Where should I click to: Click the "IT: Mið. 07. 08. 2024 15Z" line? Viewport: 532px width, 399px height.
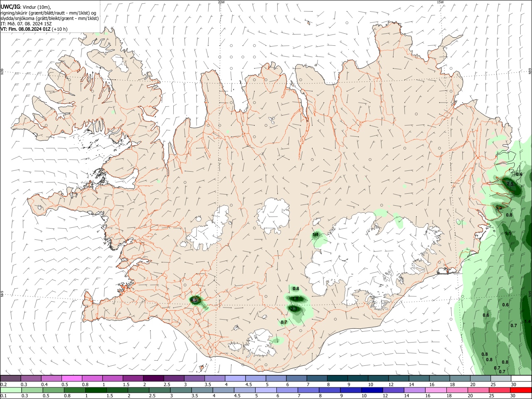[26, 24]
